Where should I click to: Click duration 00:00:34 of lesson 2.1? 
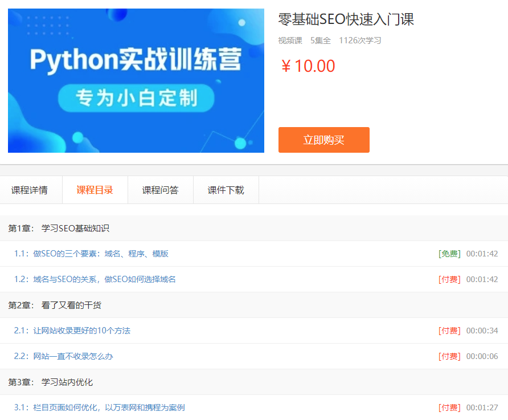482,331
